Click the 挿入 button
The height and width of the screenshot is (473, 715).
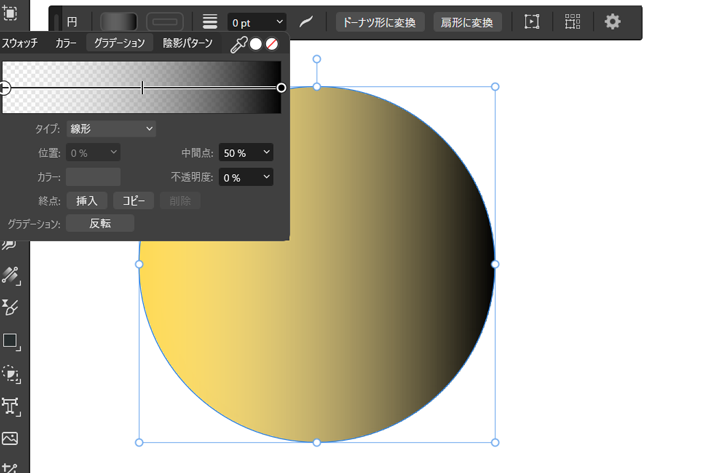tap(87, 201)
